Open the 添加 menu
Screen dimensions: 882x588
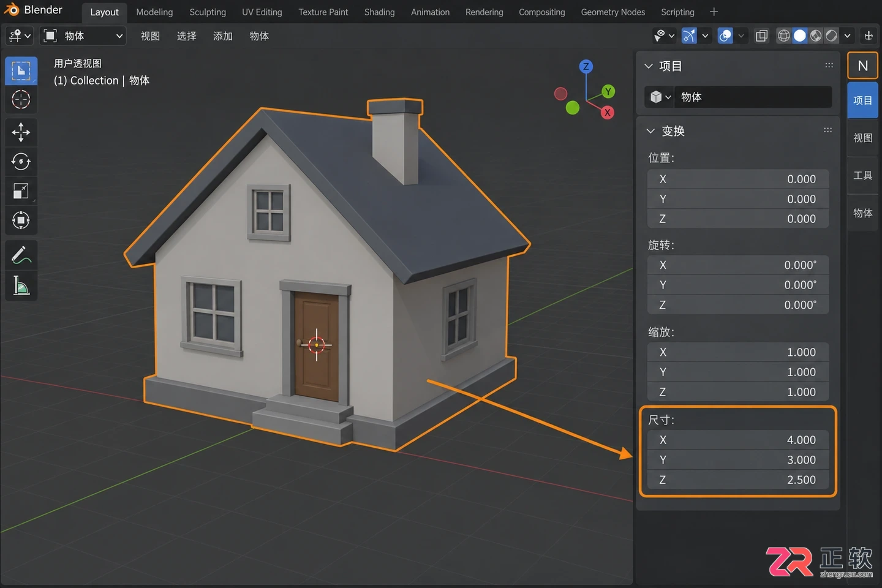coord(223,36)
